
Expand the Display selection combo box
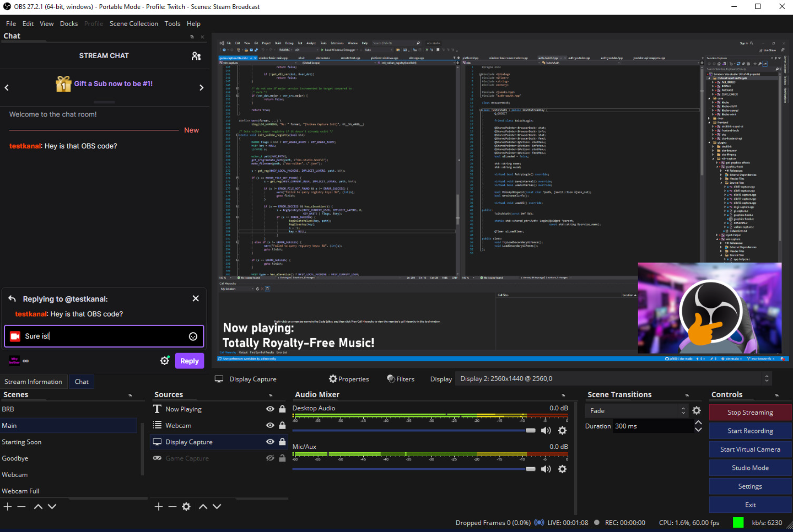coord(614,379)
